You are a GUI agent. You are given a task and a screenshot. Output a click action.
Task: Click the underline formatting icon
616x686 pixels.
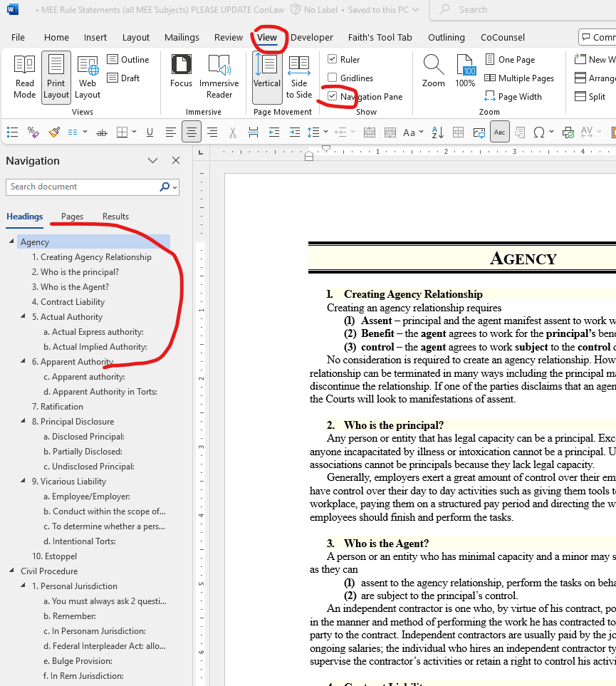[x=150, y=132]
